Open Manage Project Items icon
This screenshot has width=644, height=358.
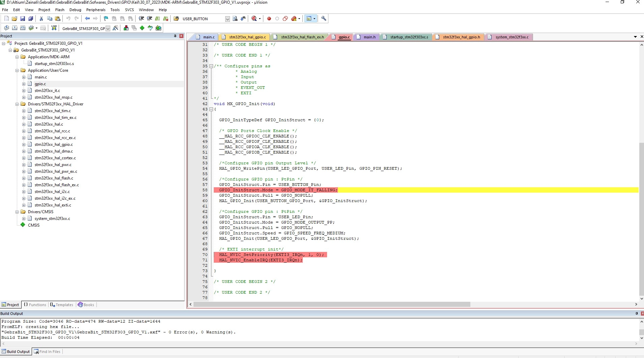tap(126, 28)
